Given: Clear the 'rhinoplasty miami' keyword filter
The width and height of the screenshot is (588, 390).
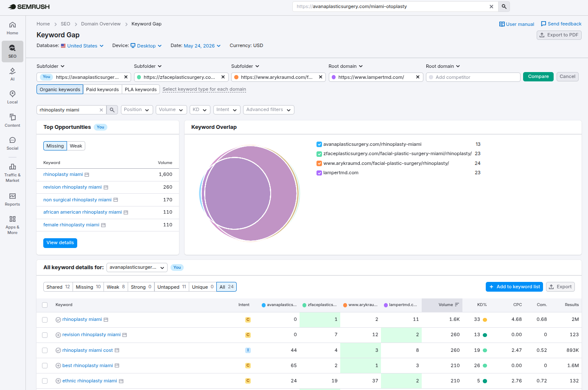Looking at the screenshot, I should [x=101, y=110].
